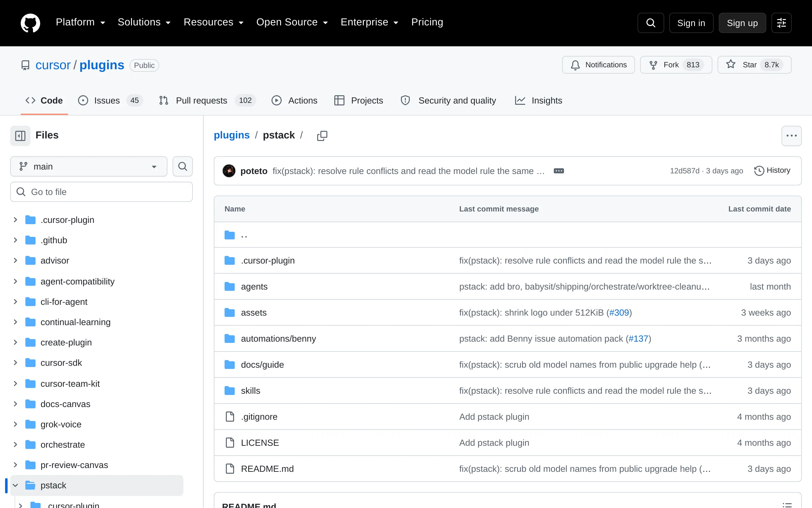Screen dimensions: 812x508
Task: Select continual-learning in the file tree
Action: click(75, 322)
